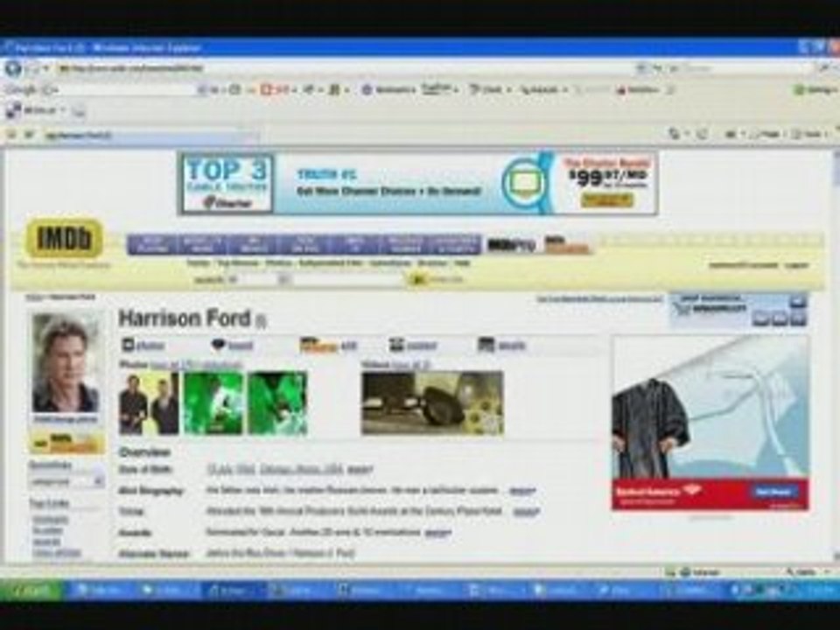Viewport: 840px width, 630px height.
Task: Click the Bank of America advertisement
Action: pyautogui.click(x=710, y=423)
